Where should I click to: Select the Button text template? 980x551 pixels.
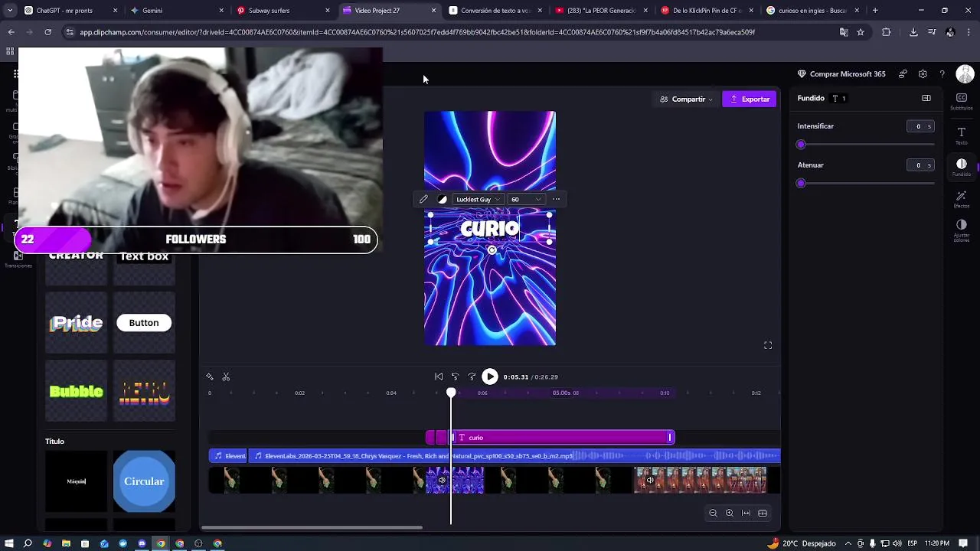pyautogui.click(x=144, y=322)
